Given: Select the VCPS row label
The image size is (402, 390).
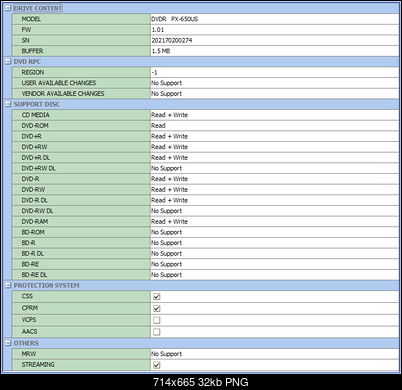Looking at the screenshot, I should (x=29, y=320).
